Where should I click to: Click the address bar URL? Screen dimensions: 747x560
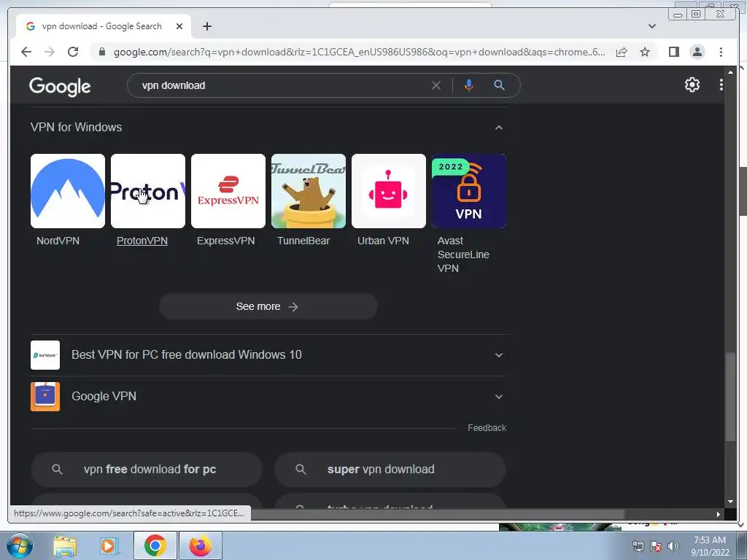(359, 52)
